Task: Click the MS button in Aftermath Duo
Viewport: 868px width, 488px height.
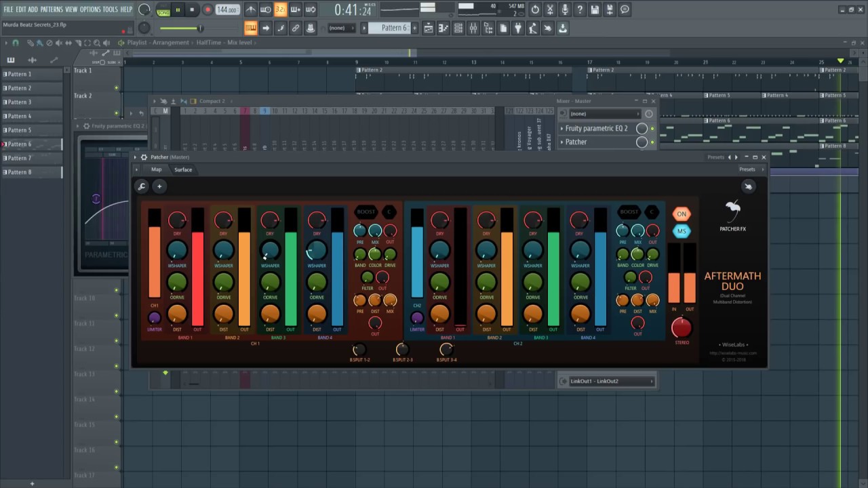Action: point(682,231)
